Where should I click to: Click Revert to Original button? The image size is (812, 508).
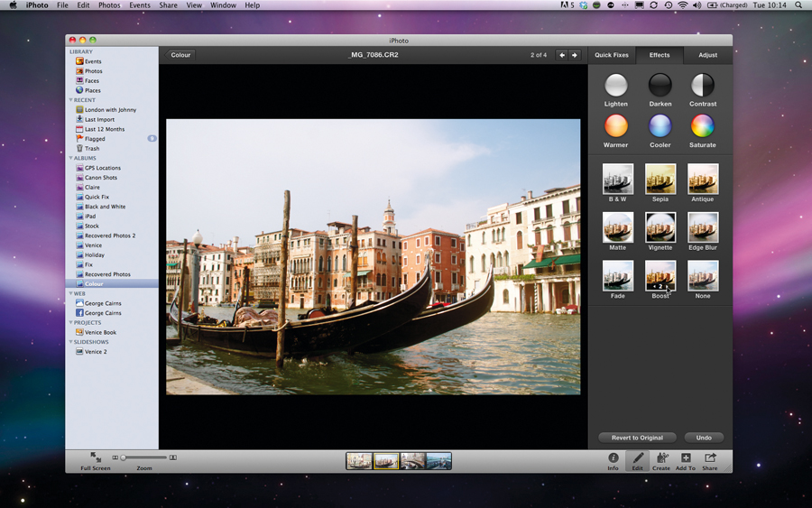[638, 438]
